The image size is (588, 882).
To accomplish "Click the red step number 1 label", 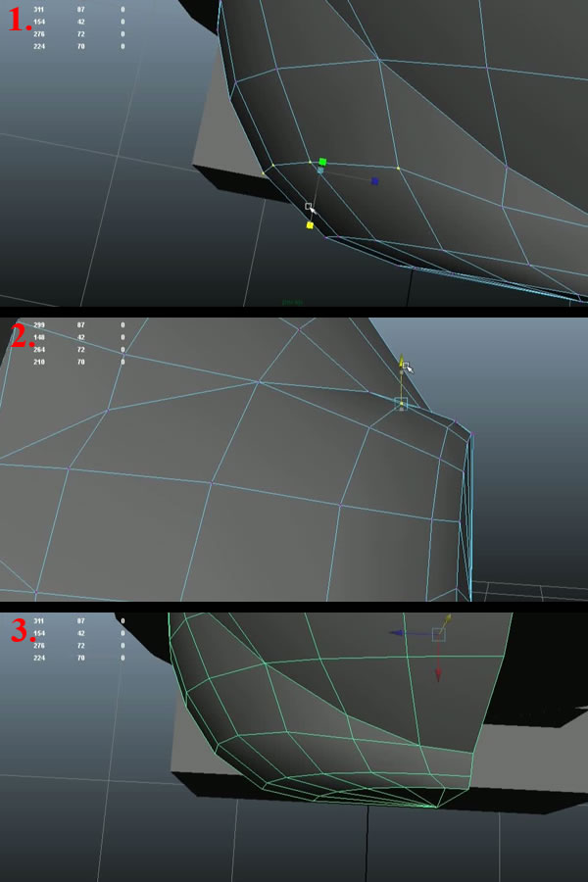I will [x=20, y=21].
